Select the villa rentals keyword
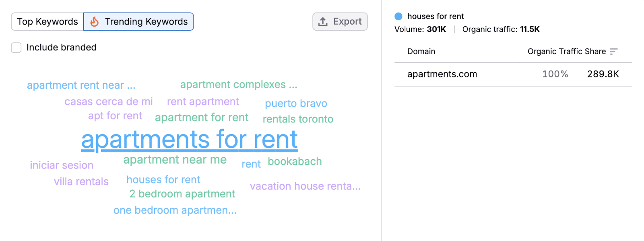Viewport: 644px width, 241px height. pyautogui.click(x=81, y=181)
